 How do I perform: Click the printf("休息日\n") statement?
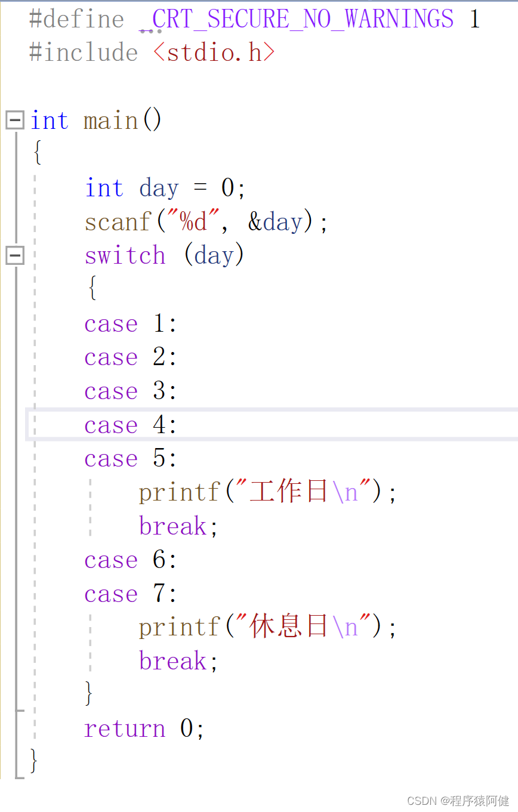(268, 628)
